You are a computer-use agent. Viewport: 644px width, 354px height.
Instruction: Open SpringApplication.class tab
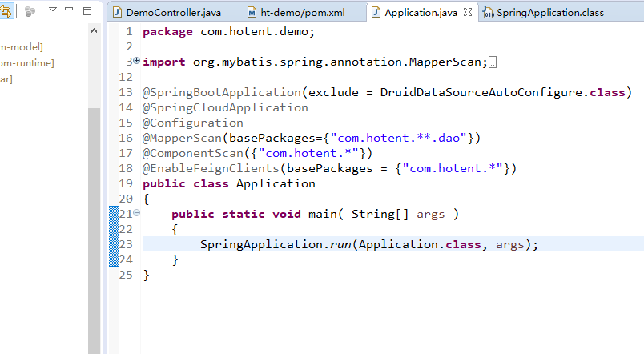[x=543, y=12]
